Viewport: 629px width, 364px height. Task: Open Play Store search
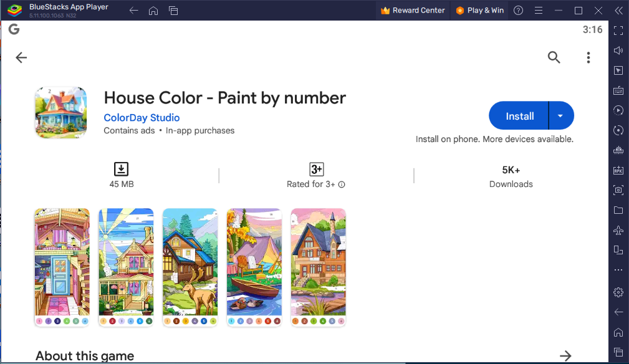pos(554,57)
